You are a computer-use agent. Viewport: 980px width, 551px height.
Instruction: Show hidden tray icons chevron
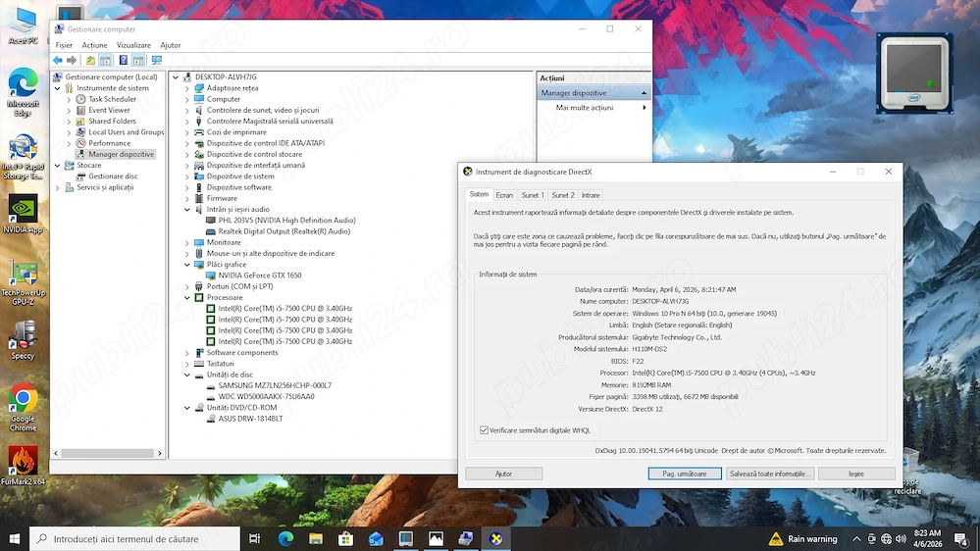pos(856,538)
